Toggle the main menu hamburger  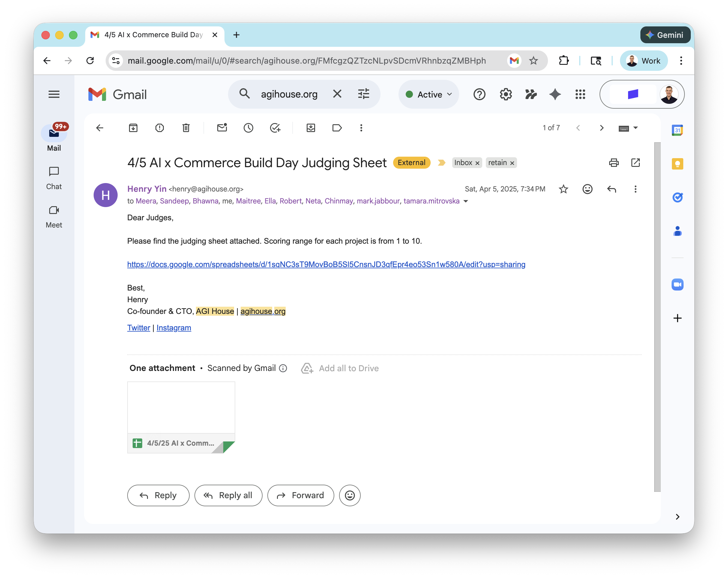(x=54, y=94)
